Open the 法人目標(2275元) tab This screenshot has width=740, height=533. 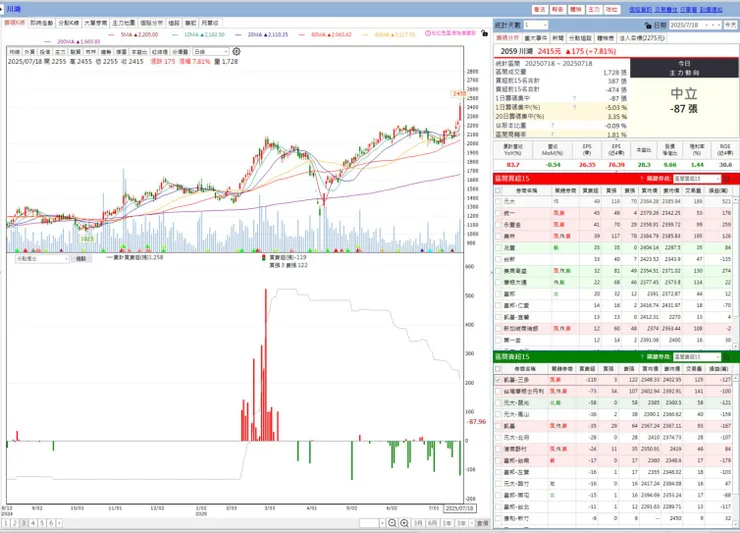642,38
